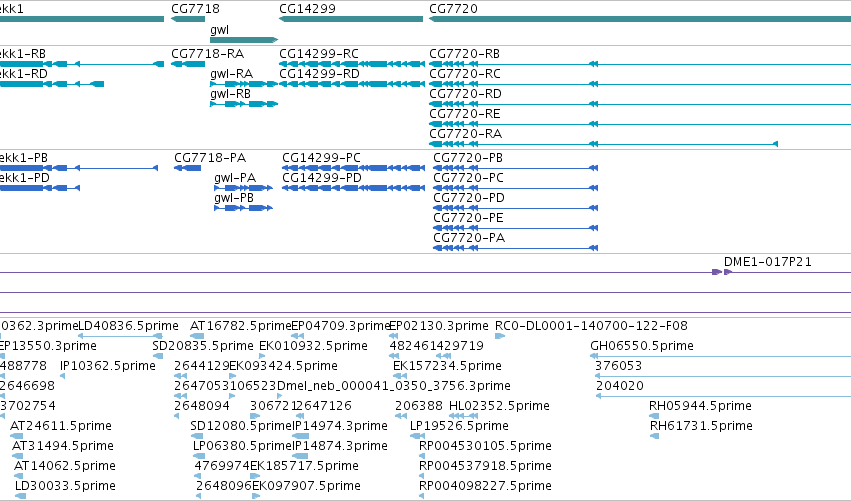Viewport: 851px width, 501px height.
Task: Click the CG14299-PC protein label
Action: (321, 158)
